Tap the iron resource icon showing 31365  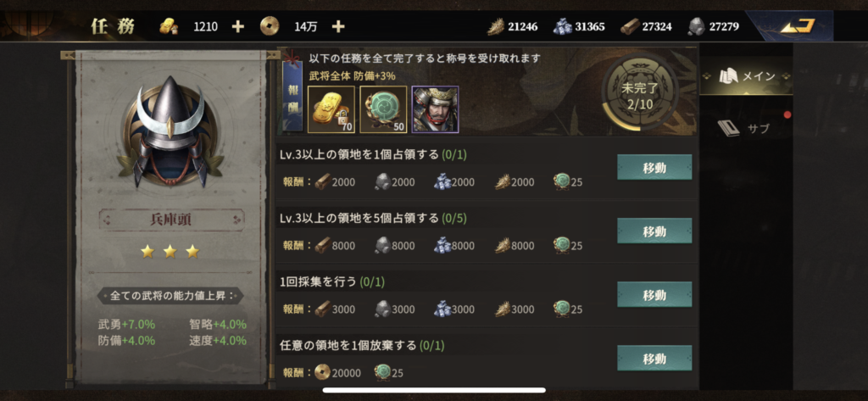click(563, 26)
